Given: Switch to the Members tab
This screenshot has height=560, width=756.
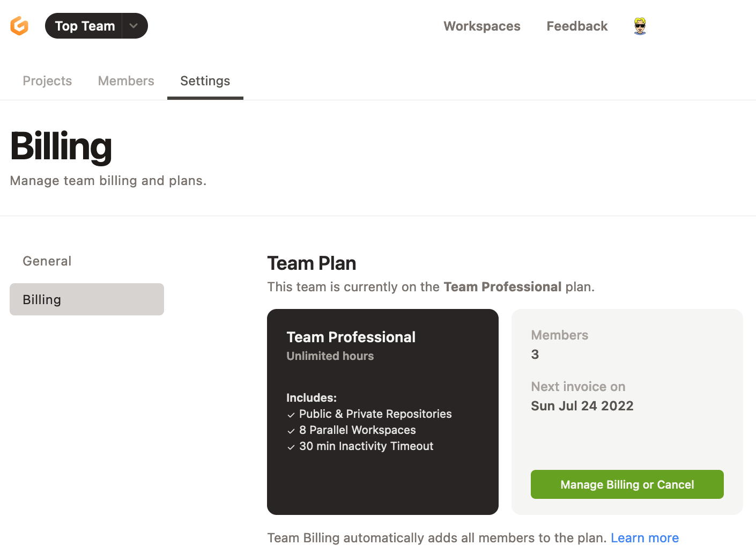Looking at the screenshot, I should (x=125, y=80).
